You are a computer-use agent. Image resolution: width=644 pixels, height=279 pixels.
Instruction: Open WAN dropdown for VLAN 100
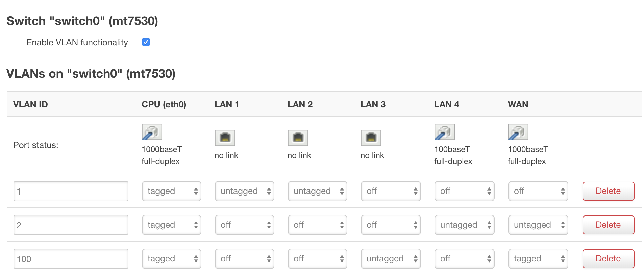538,259
